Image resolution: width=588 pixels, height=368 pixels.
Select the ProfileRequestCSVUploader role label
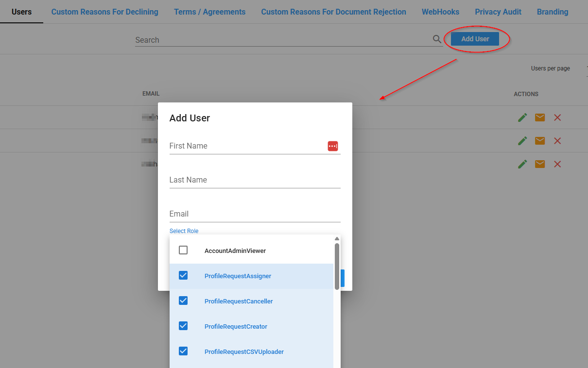(x=244, y=351)
